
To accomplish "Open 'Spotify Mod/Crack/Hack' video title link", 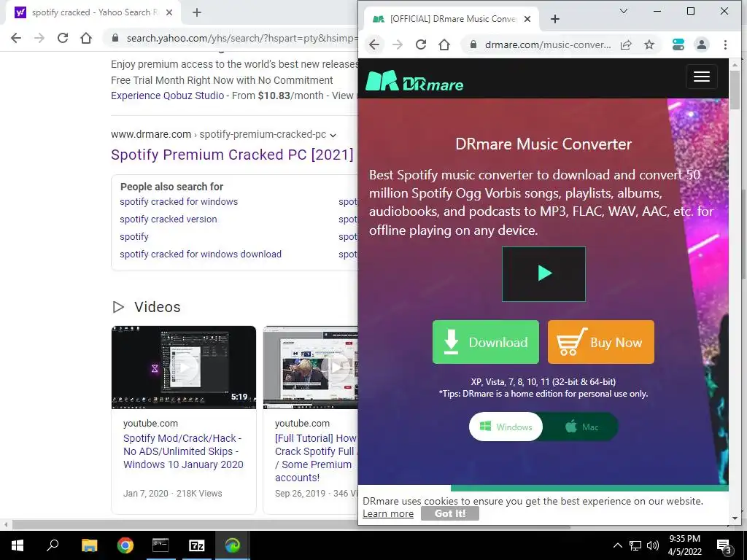I will 183,451.
